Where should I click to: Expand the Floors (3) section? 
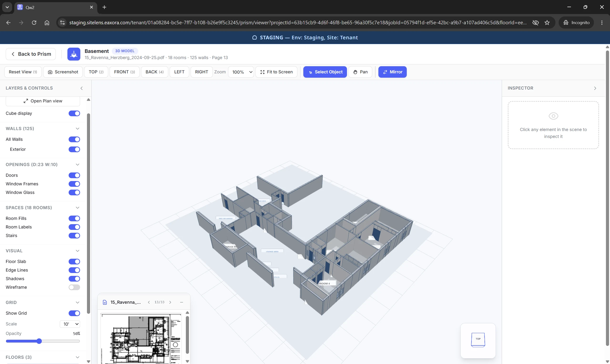[77, 357]
